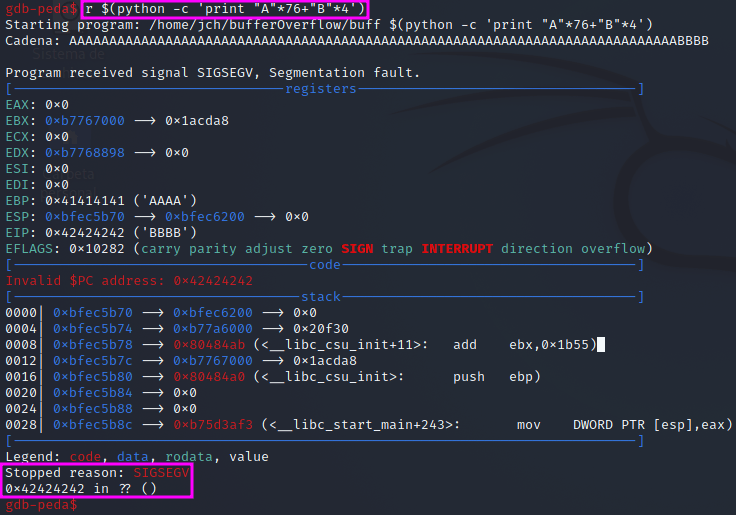Image resolution: width=736 pixels, height=515 pixels.
Task: Click 'code' in the Legend line
Action: pyautogui.click(x=85, y=457)
